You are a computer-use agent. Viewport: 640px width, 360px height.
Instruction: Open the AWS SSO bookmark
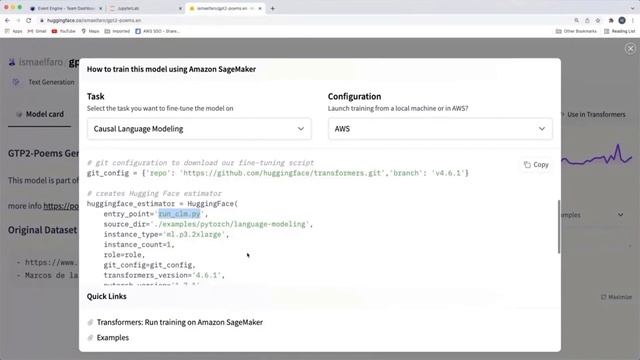(158, 31)
